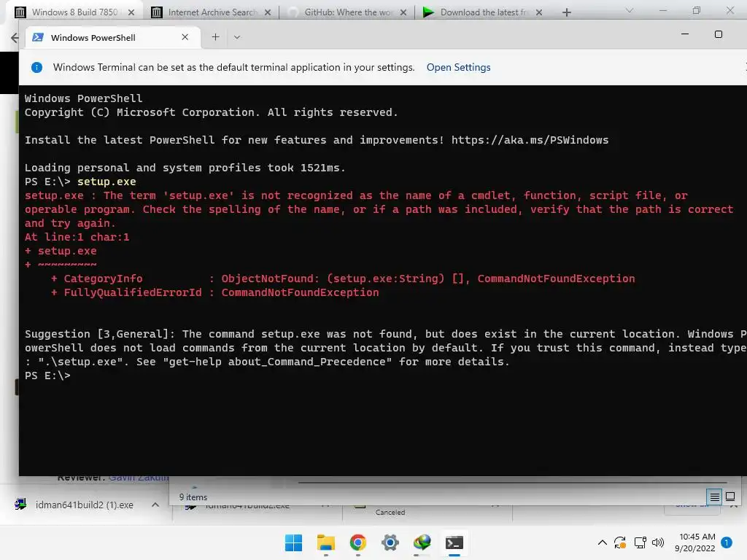Viewport: 747px width, 560px height.
Task: Click the 'Suggestion [3,General]' line
Action: (x=385, y=334)
